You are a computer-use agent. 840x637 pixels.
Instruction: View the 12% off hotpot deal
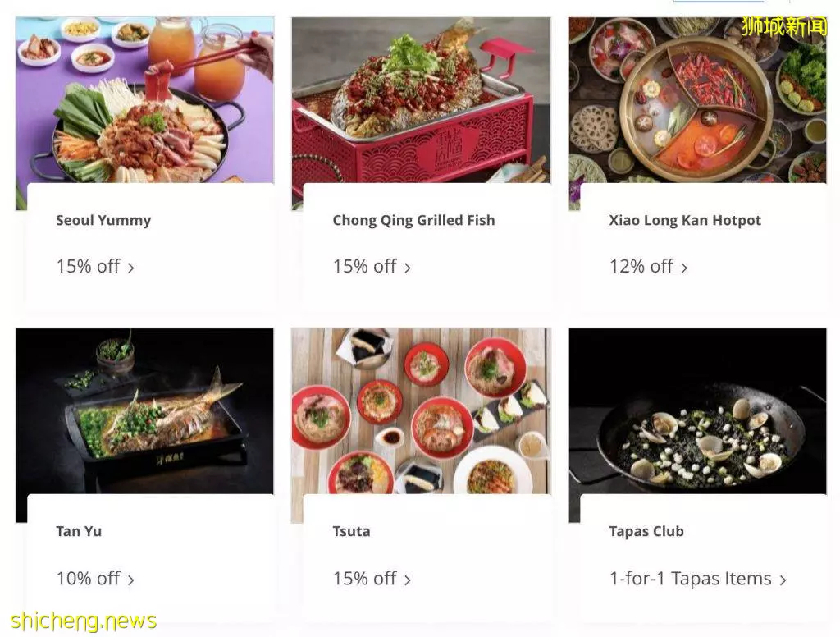(641, 266)
